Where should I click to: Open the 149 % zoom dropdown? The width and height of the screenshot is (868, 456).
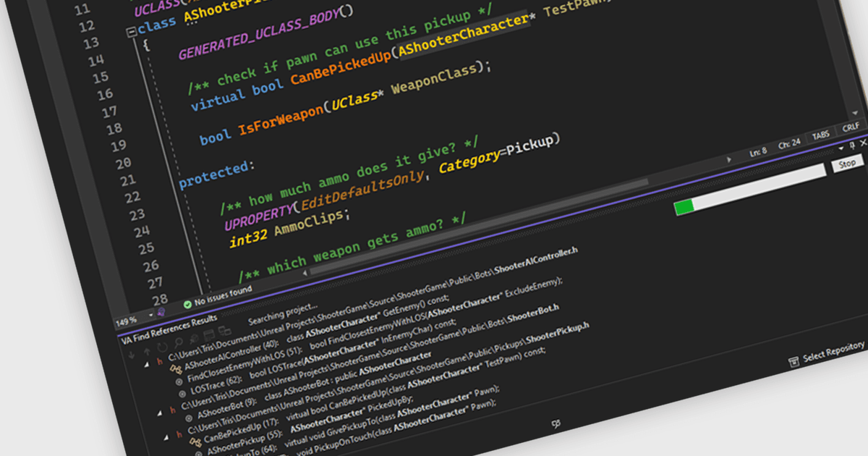click(x=151, y=316)
